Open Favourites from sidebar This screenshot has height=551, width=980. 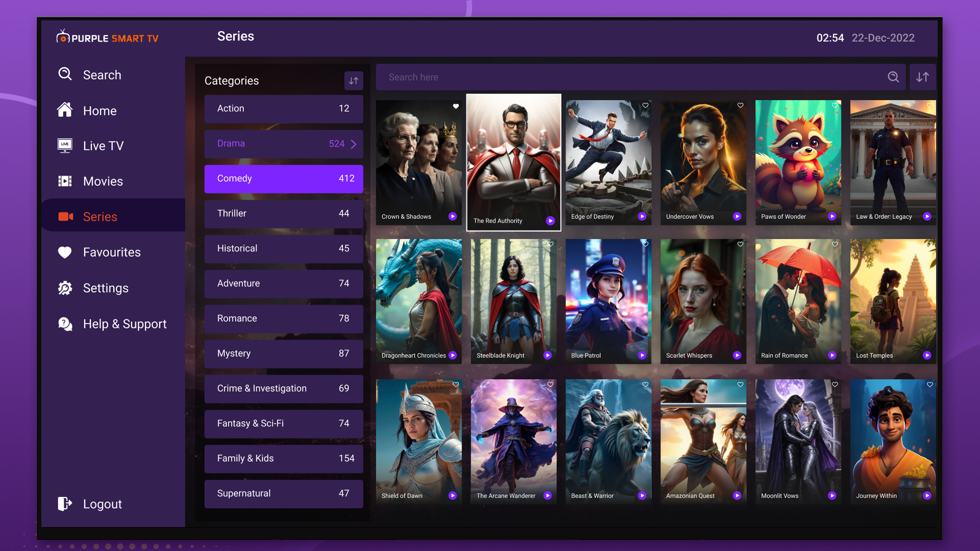coord(112,252)
